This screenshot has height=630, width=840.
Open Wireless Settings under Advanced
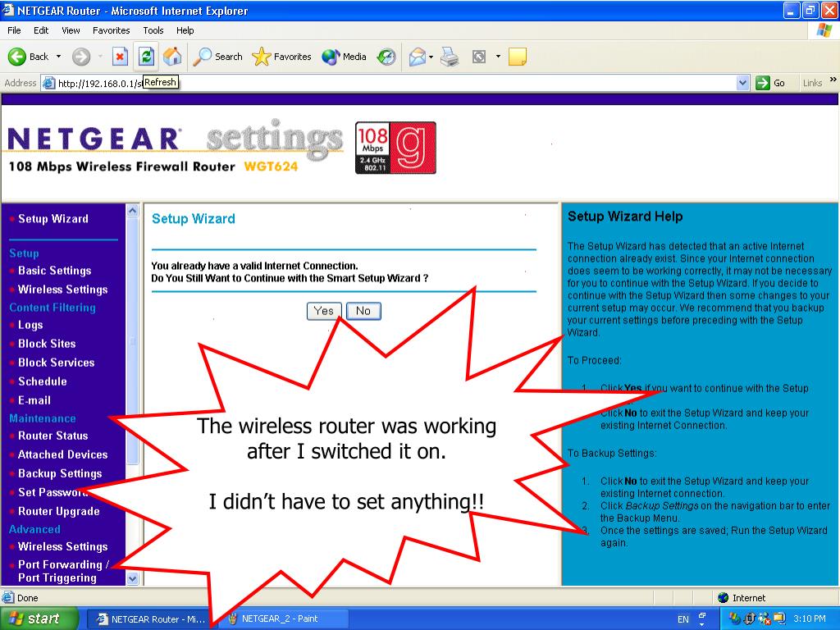pos(62,546)
